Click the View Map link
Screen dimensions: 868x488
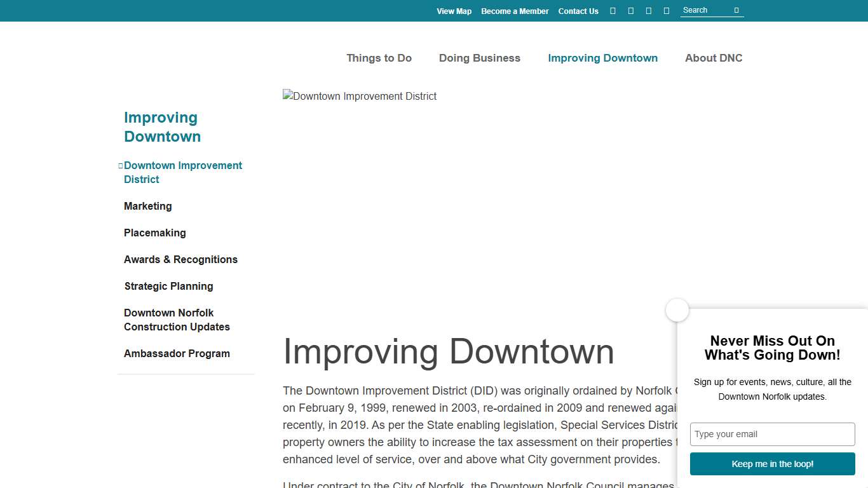click(454, 11)
